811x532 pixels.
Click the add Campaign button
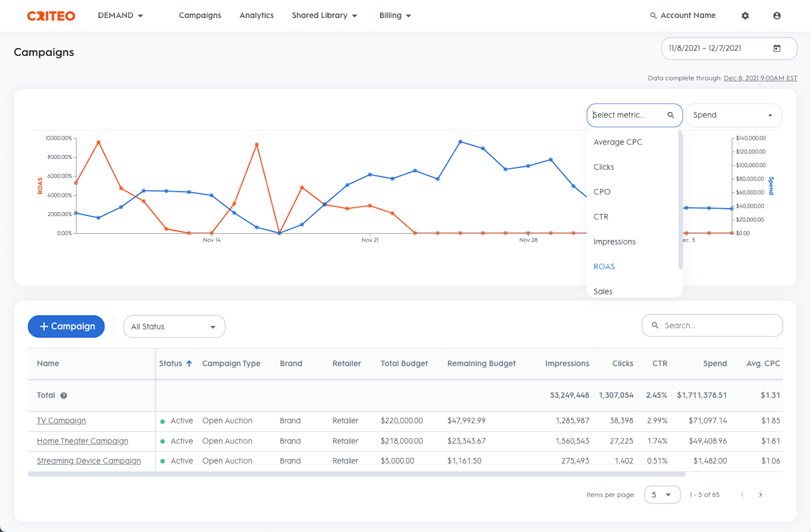click(x=66, y=326)
